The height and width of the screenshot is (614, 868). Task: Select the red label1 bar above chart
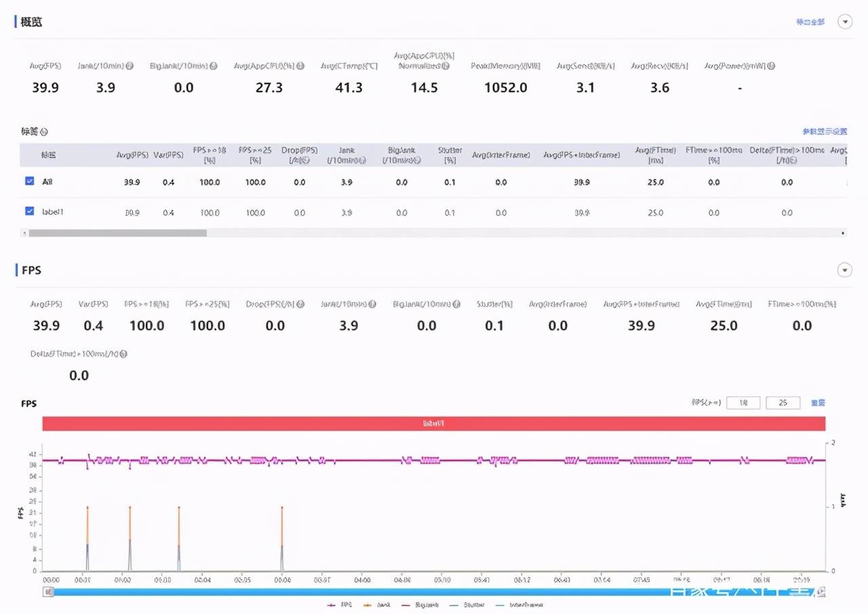433,424
